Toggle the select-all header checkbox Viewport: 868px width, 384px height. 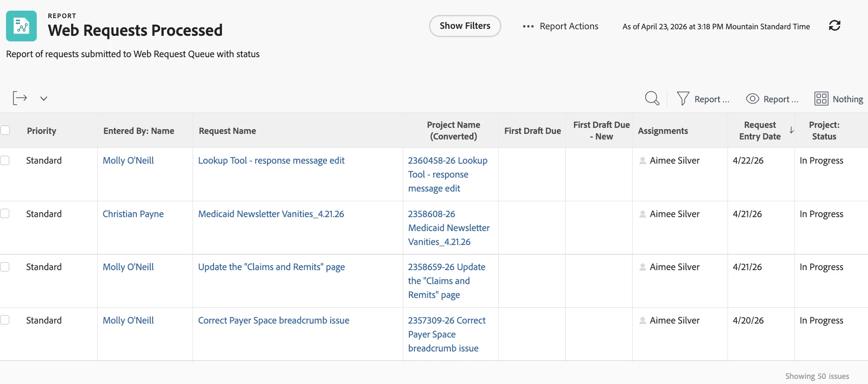tap(5, 130)
